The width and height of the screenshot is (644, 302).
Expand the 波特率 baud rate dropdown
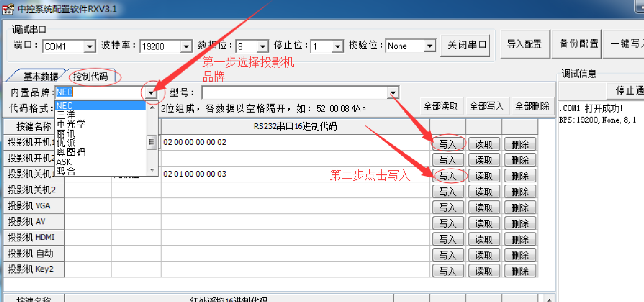(x=186, y=47)
